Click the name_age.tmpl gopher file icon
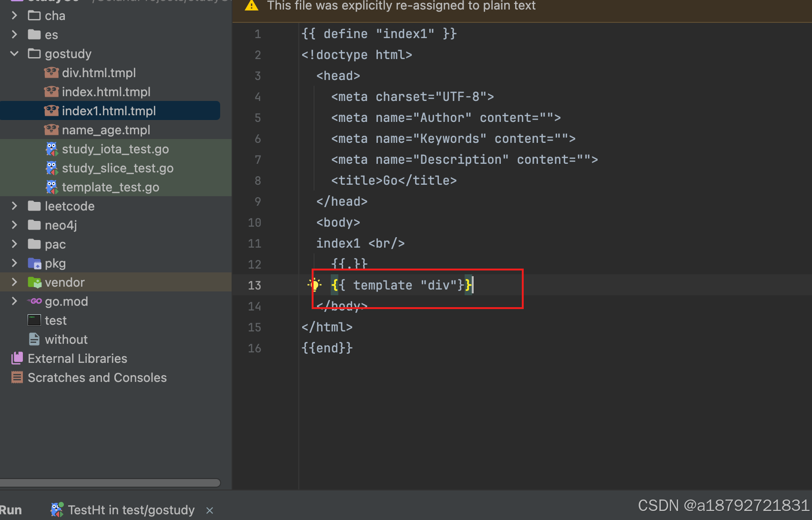This screenshot has height=520, width=812. (x=51, y=130)
